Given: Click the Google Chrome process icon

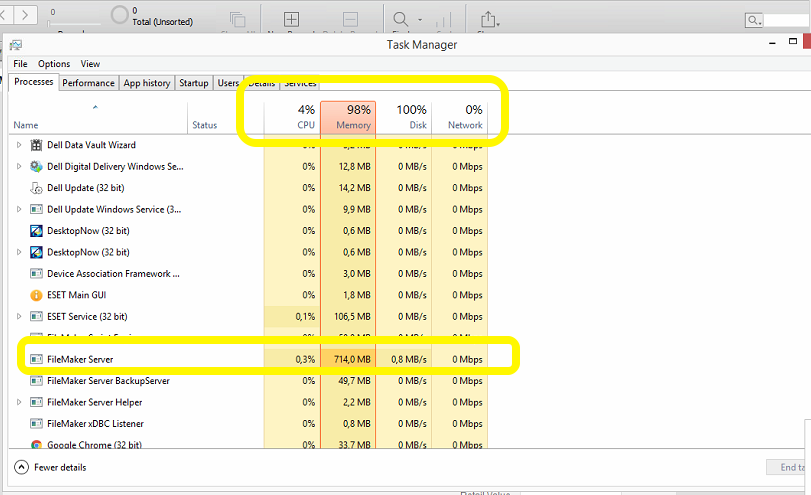Looking at the screenshot, I should pyautogui.click(x=37, y=445).
